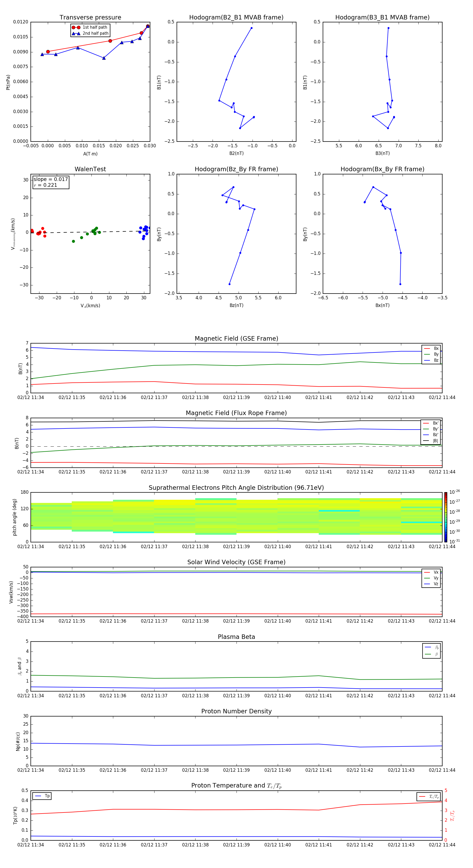Click the 'Magnetic Field (Flux Rope Frame)' title
The width and height of the screenshot is (473, 868).
pos(236,413)
